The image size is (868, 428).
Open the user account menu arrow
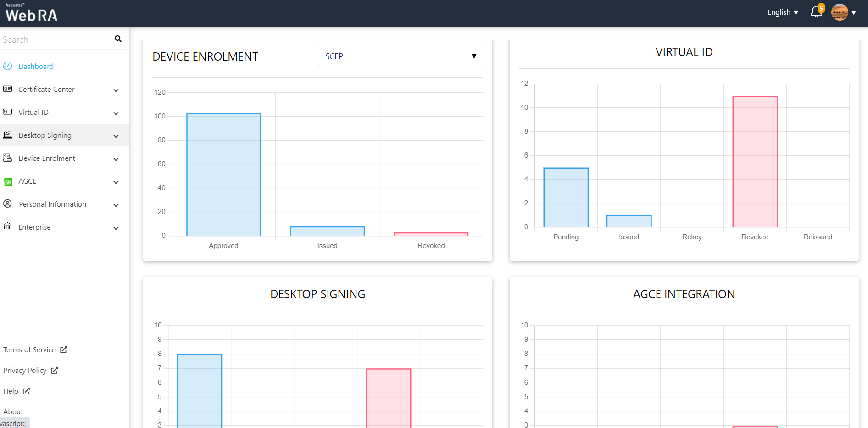tap(854, 13)
